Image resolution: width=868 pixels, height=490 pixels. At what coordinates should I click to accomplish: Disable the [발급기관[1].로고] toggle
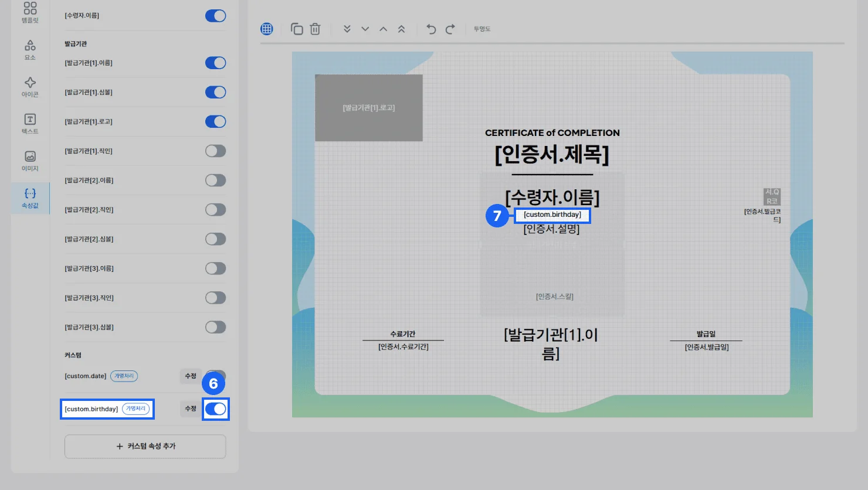tap(215, 121)
